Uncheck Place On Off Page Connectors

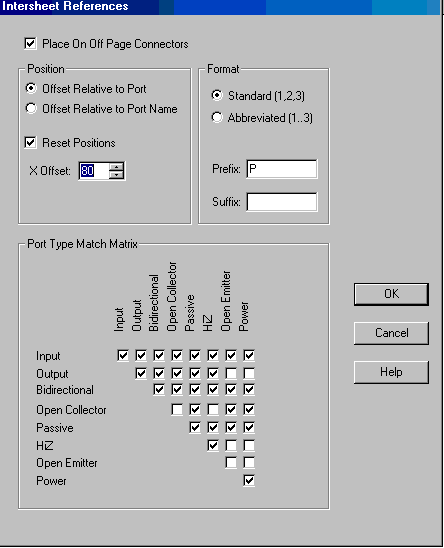(x=30, y=44)
